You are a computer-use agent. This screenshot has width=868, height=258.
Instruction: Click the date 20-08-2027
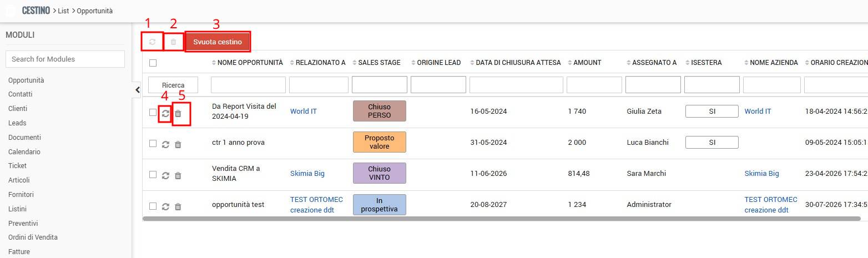488,205
